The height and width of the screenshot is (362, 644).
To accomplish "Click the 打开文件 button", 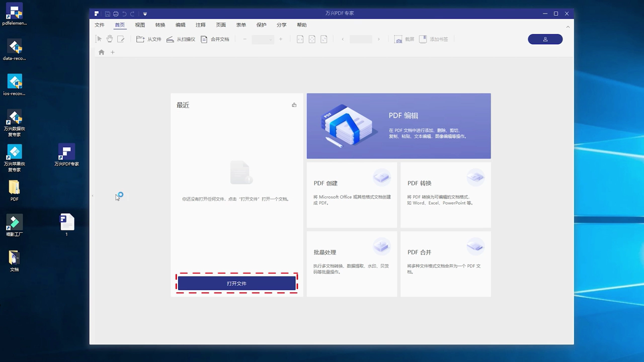I will tap(236, 284).
